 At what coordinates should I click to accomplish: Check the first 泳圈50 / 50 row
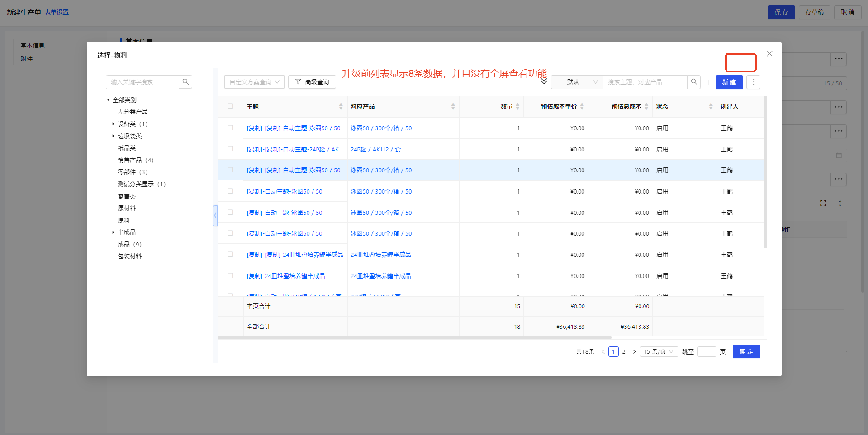(x=231, y=128)
